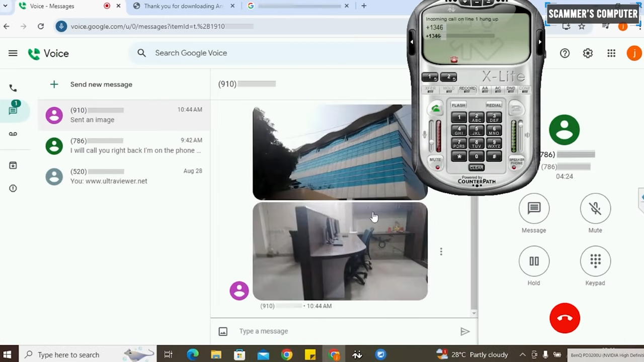Put the call on Hold
Image resolution: width=644 pixels, height=362 pixels.
[534, 261]
